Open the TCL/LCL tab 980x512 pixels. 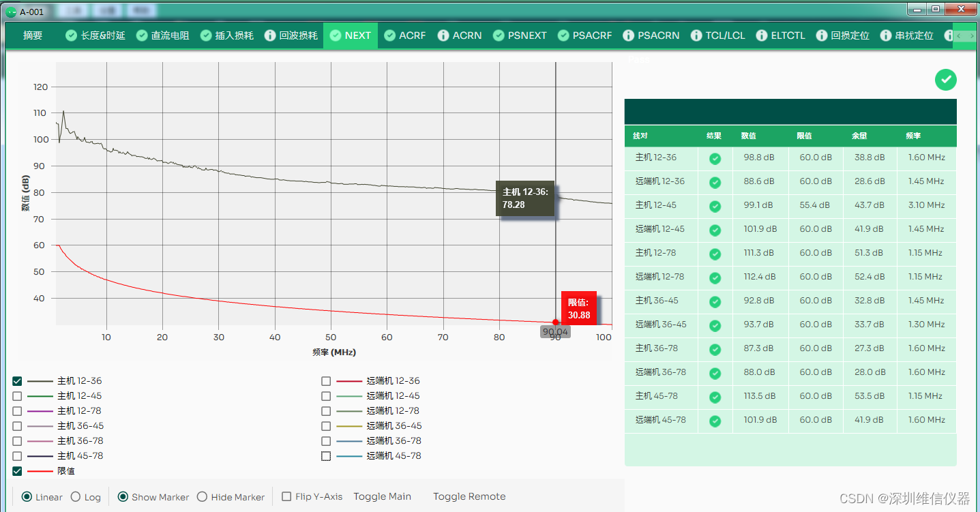click(x=717, y=35)
